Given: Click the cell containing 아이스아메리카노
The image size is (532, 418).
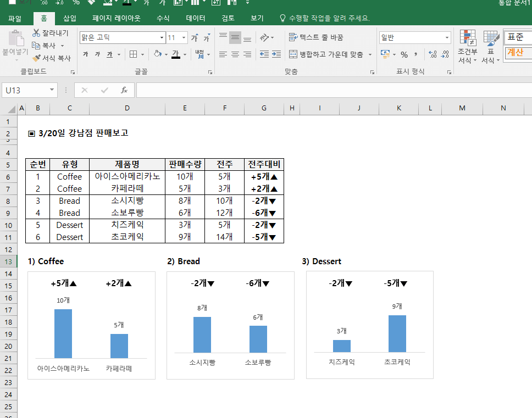Looking at the screenshot, I should [128, 177].
